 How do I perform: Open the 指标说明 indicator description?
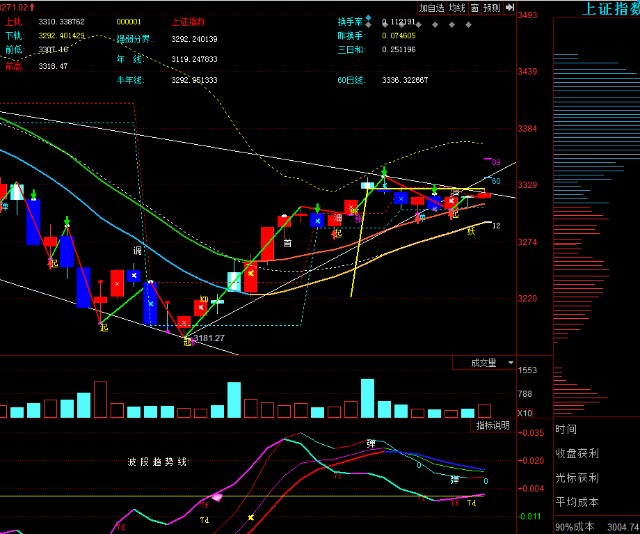tap(493, 426)
